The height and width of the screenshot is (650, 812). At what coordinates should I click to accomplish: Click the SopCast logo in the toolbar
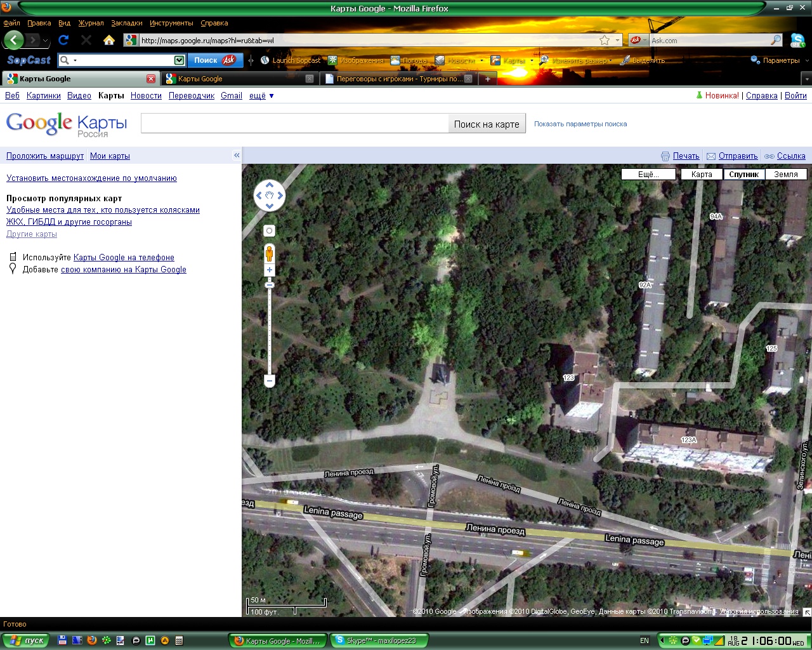pyautogui.click(x=29, y=60)
